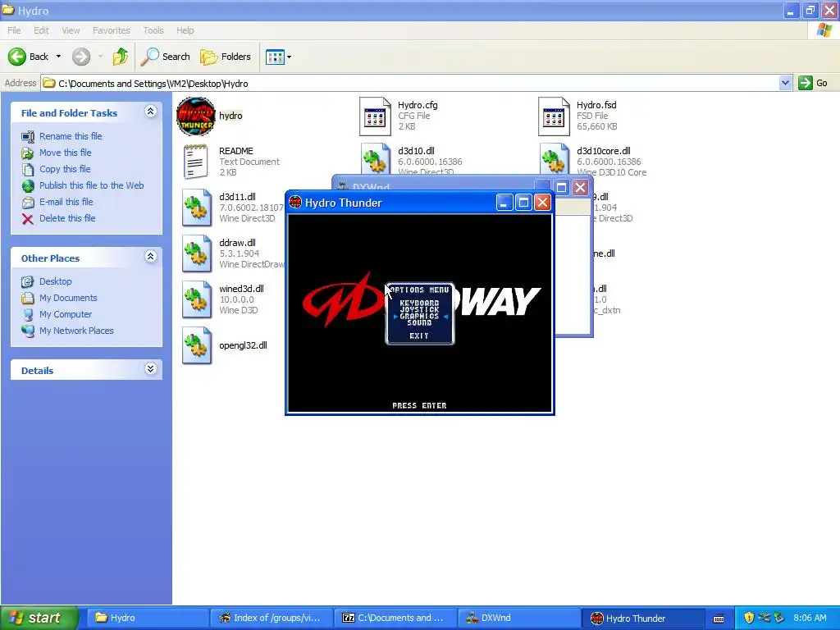Switch to Index of /groups taskbar button
Image resolution: width=840 pixels, height=630 pixels.
[272, 618]
